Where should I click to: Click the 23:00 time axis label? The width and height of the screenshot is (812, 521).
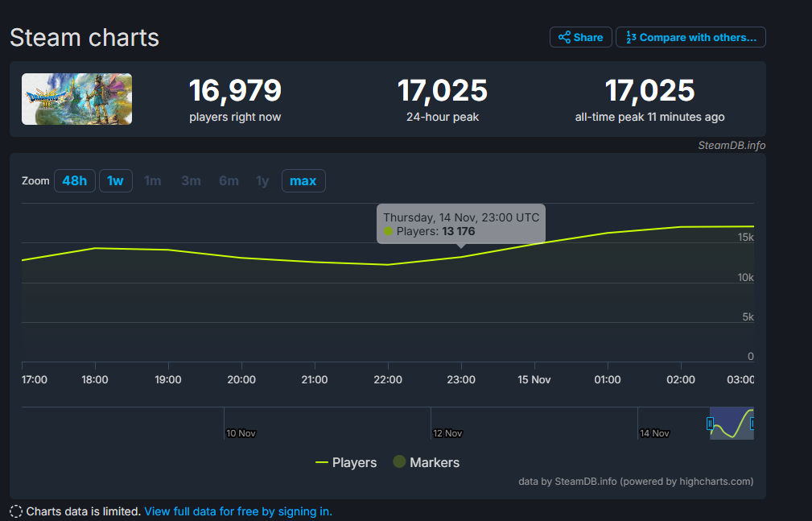coord(461,379)
